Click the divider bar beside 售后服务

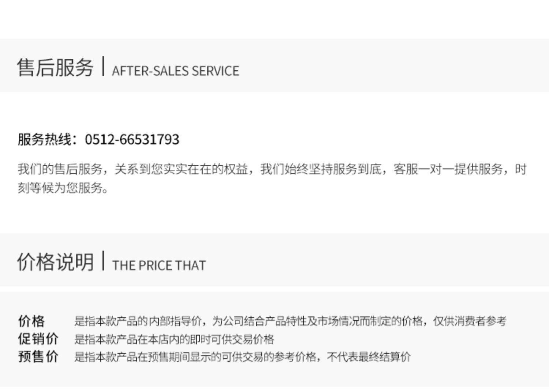[103, 66]
